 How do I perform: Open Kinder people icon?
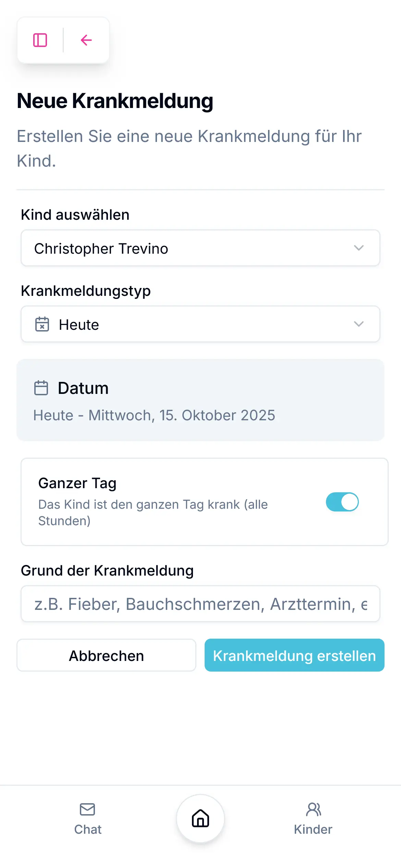313,809
